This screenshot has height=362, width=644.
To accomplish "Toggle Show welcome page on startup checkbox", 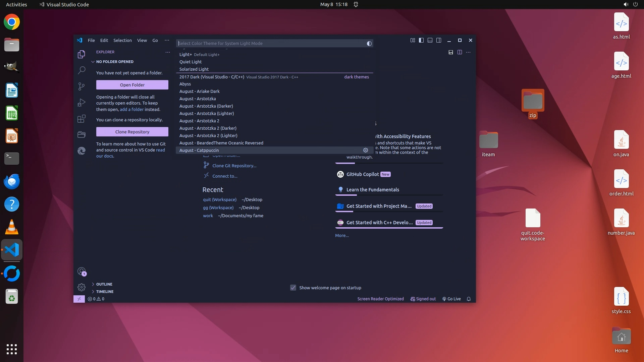I will click(x=293, y=288).
